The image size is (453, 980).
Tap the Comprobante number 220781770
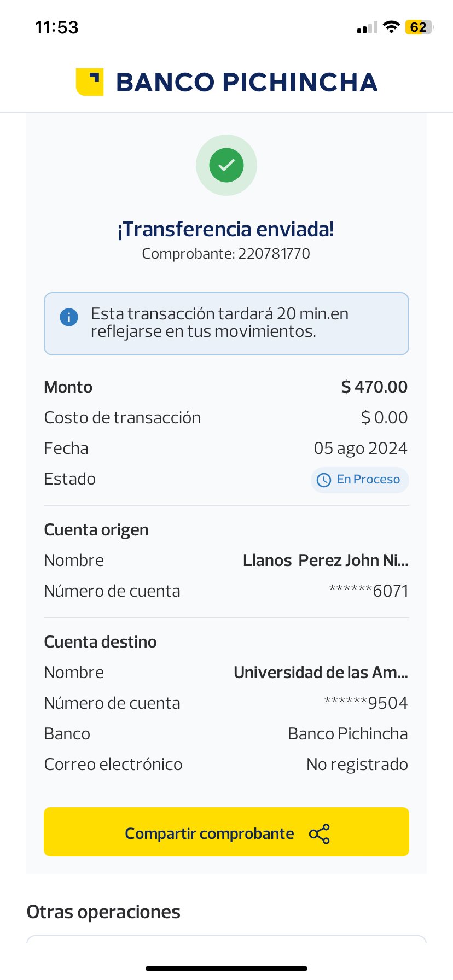[x=274, y=254]
